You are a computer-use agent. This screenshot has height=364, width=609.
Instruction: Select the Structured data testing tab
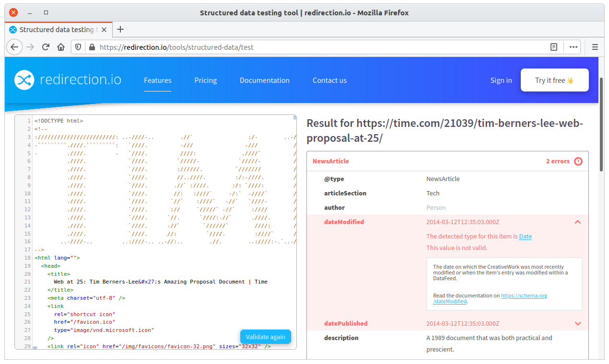pyautogui.click(x=59, y=29)
